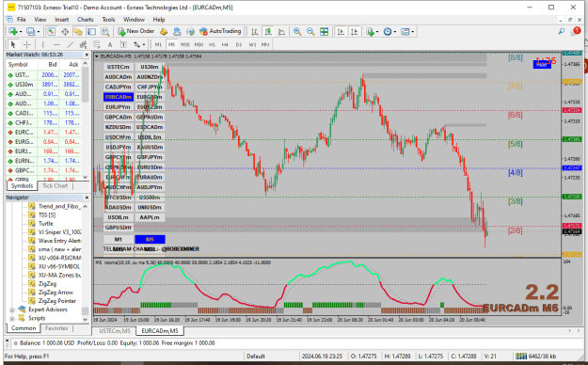Image resolution: width=588 pixels, height=365 pixels.
Task: Toggle the Terminal panel from toolbar
Action: [x=92, y=31]
